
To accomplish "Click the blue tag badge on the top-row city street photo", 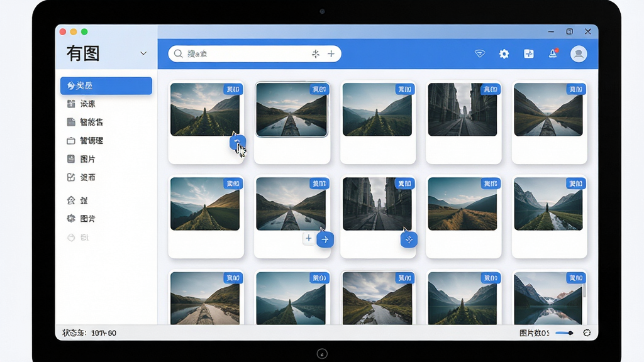I will (491, 89).
